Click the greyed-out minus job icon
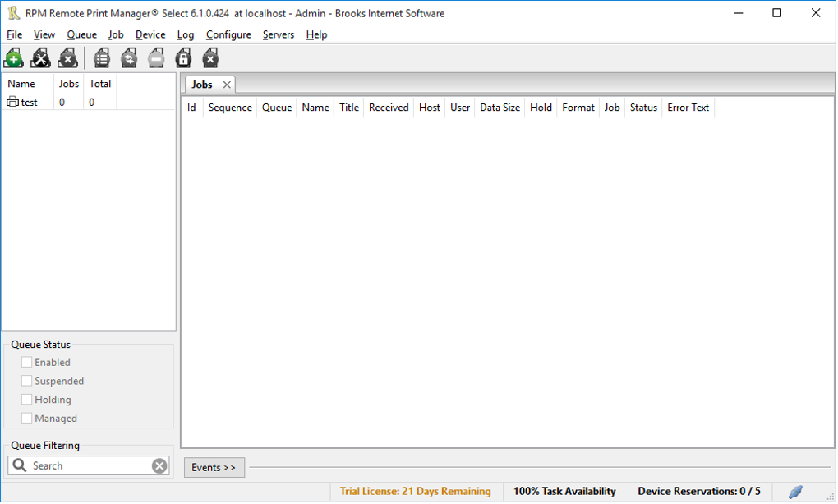 pyautogui.click(x=156, y=58)
